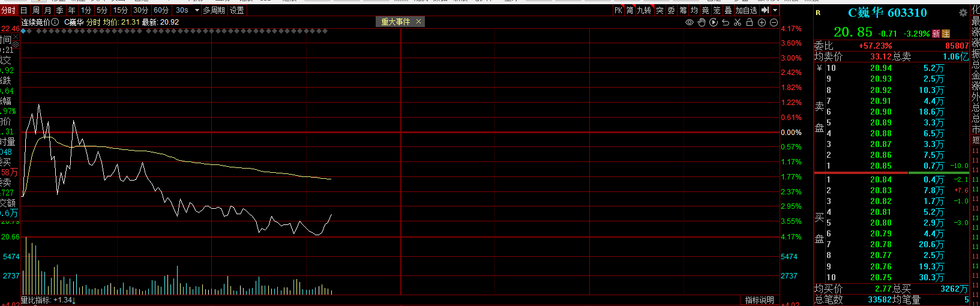The width and height of the screenshot is (980, 306).
Task: Click sell level 1 price 20.85
Action: click(881, 166)
